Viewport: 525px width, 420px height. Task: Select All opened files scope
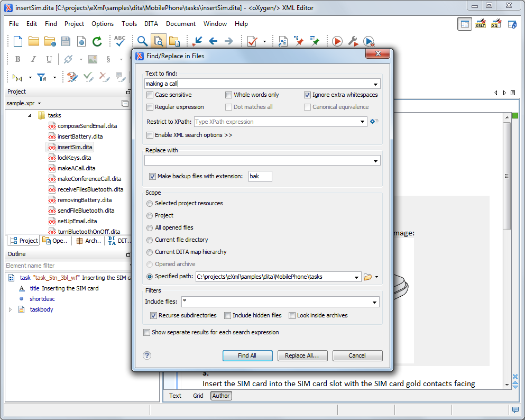pyautogui.click(x=150, y=228)
